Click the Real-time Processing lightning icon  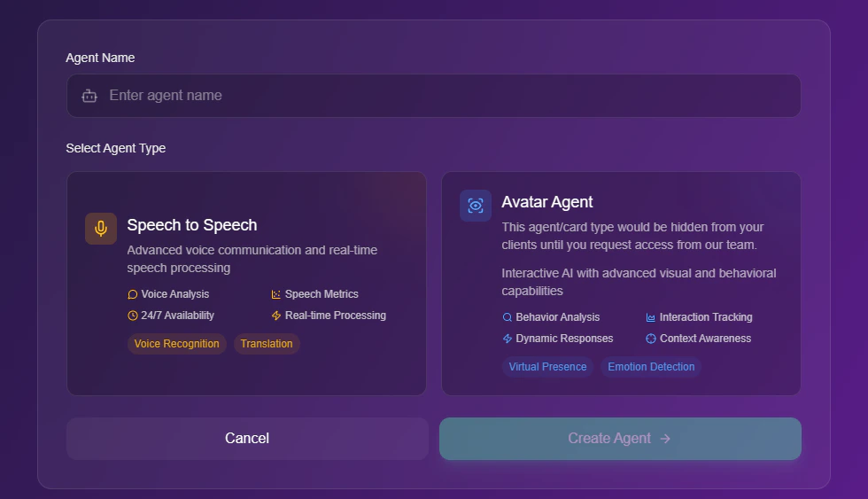275,316
